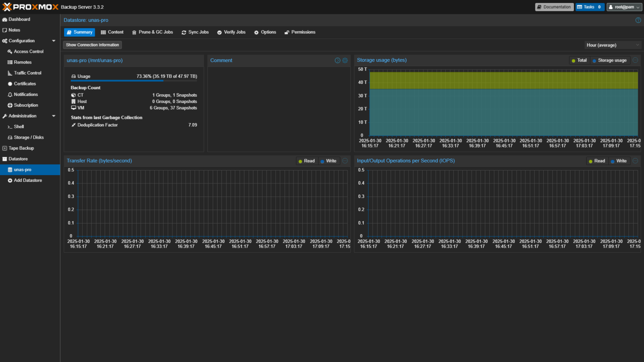The image size is (644, 362).
Task: Click Show Connection Information
Action: point(92,45)
